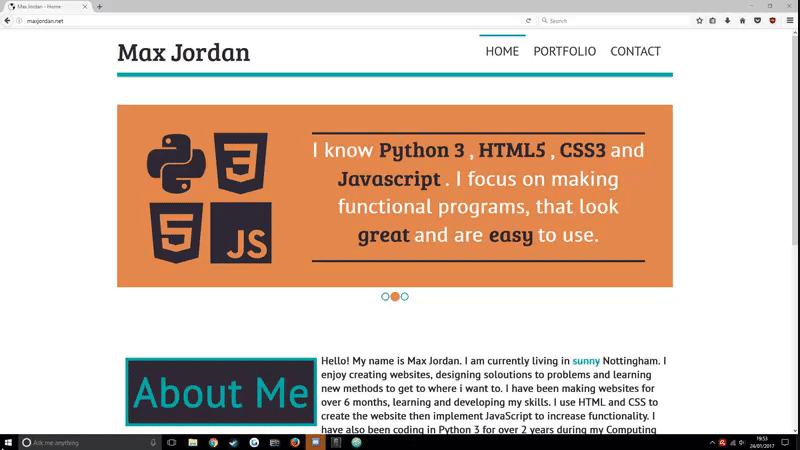Select the active orange middle slider dot
The width and height of the screenshot is (800, 450).
coord(395,296)
